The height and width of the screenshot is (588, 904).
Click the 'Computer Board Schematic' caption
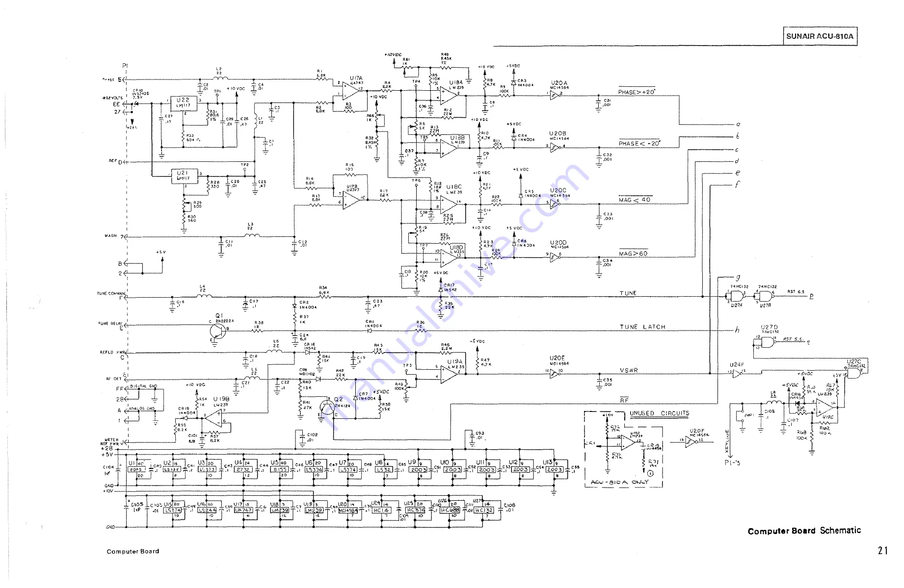[x=804, y=531]
